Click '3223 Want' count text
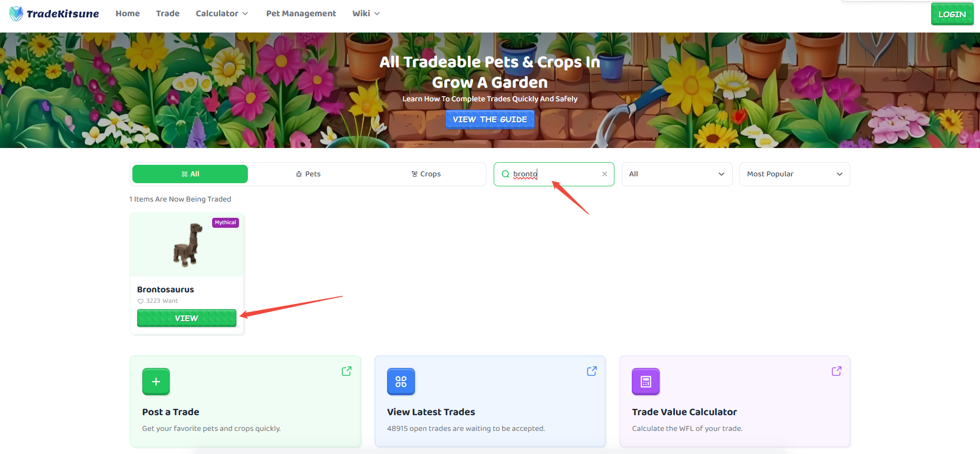 (x=162, y=301)
